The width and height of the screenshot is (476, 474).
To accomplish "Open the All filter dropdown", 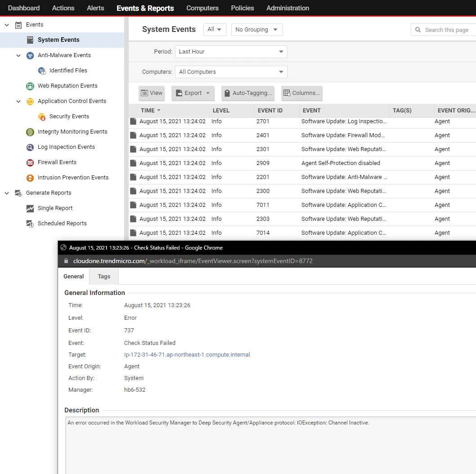I will tap(215, 29).
